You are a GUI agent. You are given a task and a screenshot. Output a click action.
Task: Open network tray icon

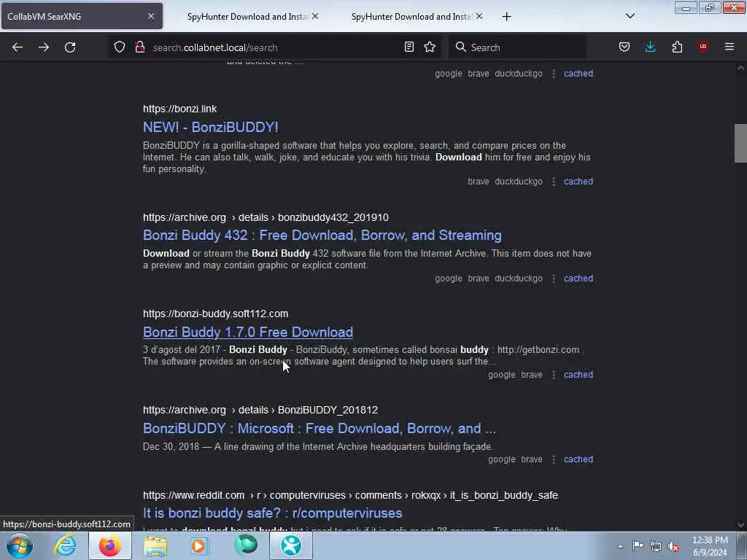coord(656,547)
